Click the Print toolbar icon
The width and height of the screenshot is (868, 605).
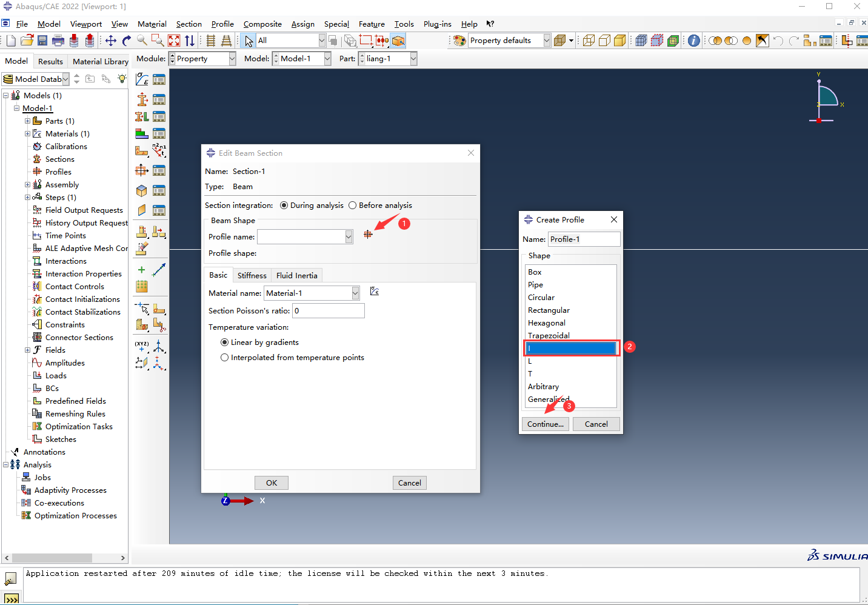coord(58,41)
